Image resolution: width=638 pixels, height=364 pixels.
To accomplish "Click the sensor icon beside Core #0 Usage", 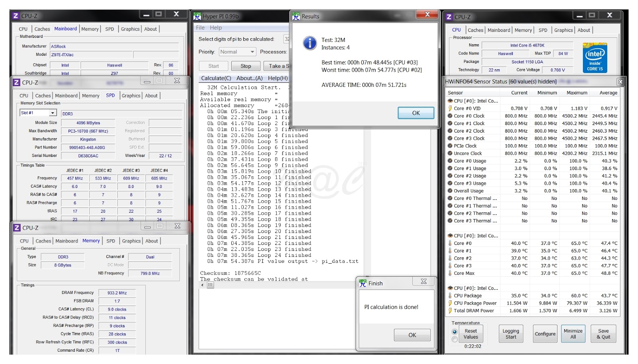I will coord(450,161).
